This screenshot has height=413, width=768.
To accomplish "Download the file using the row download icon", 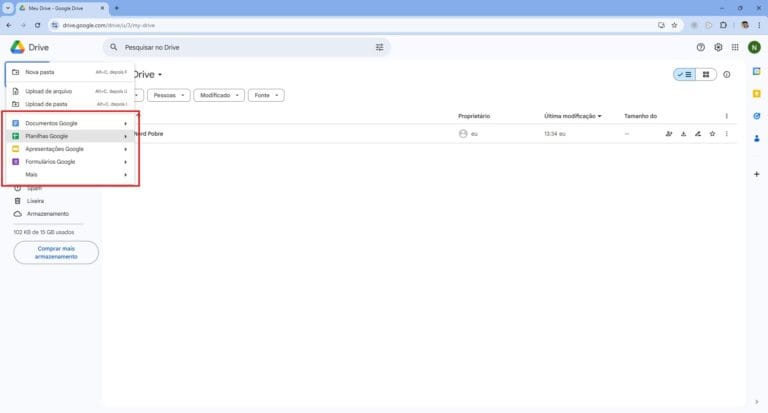I will click(684, 134).
